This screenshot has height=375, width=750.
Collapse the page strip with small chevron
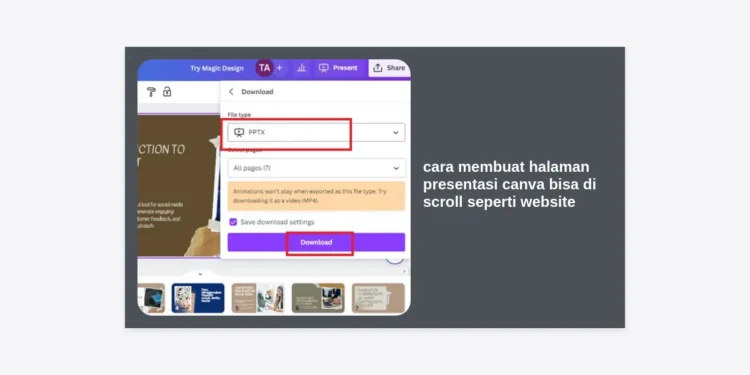(200, 274)
